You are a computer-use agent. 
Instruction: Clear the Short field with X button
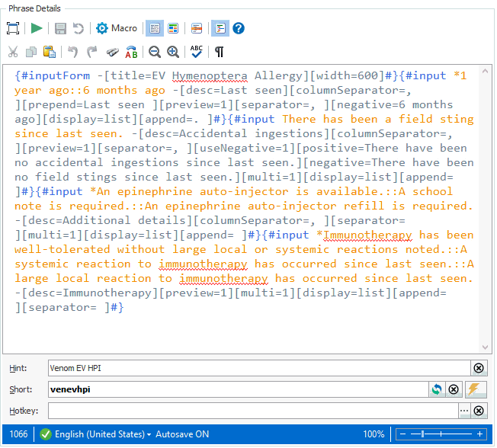click(x=454, y=390)
